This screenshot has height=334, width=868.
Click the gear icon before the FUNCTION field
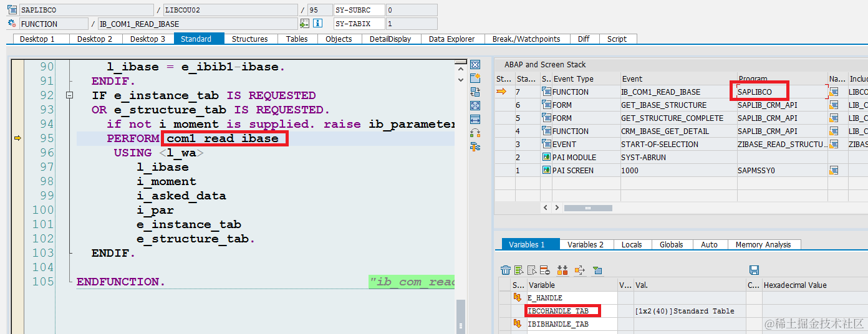click(12, 24)
